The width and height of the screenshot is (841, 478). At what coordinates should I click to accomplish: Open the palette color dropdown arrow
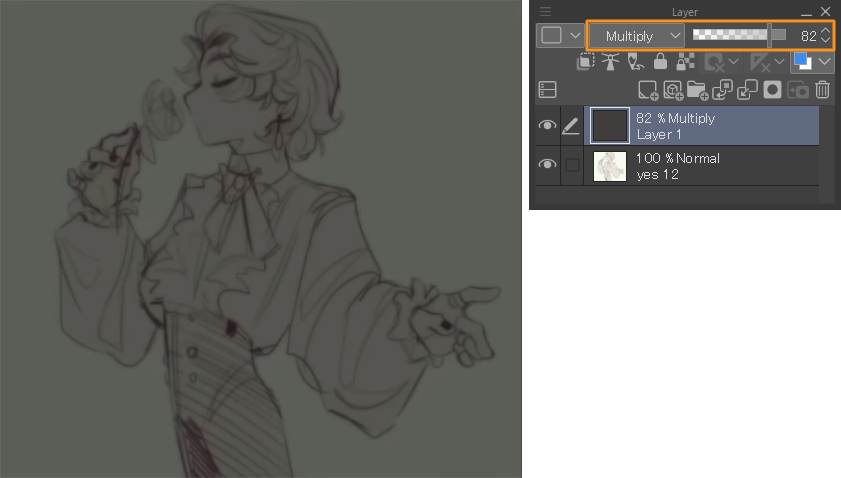575,36
